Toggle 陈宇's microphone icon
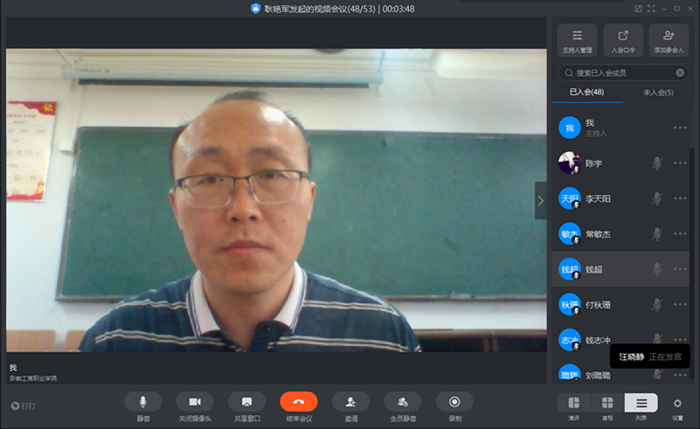This screenshot has height=429, width=700. (657, 163)
